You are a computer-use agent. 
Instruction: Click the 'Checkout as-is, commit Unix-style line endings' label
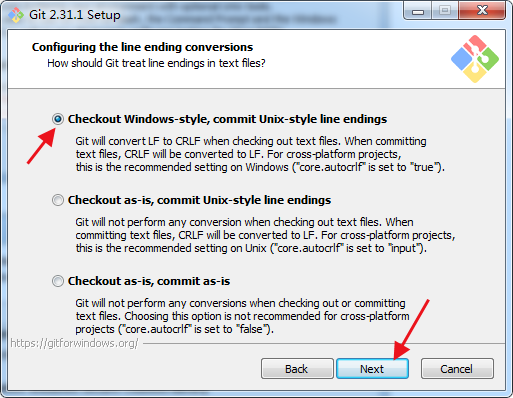click(199, 200)
